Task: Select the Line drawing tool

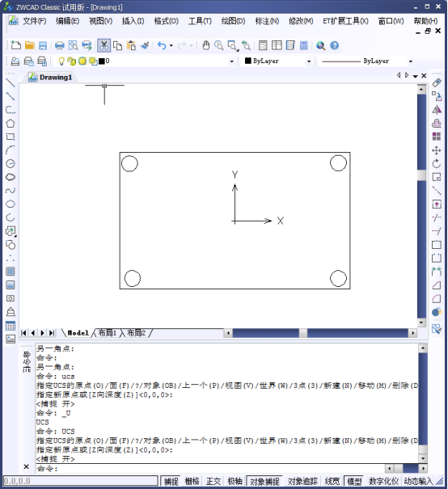Action: (11, 83)
